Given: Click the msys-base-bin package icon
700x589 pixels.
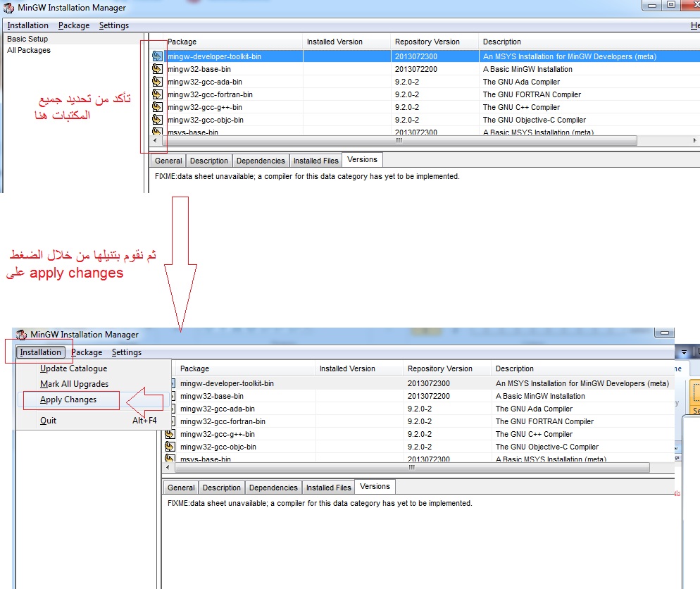Looking at the screenshot, I should tap(156, 132).
